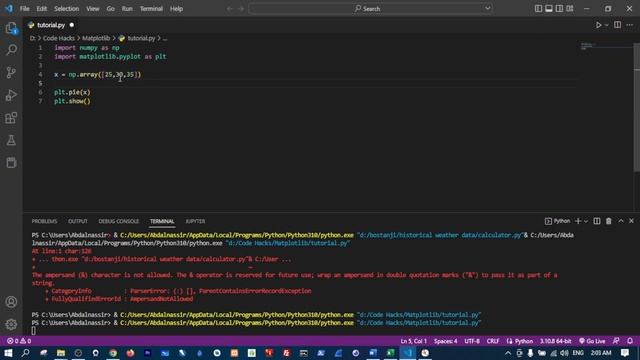Screen dimensions: 640x360
Task: Expand the Code Hacks breadcrumb
Action: coord(59,38)
